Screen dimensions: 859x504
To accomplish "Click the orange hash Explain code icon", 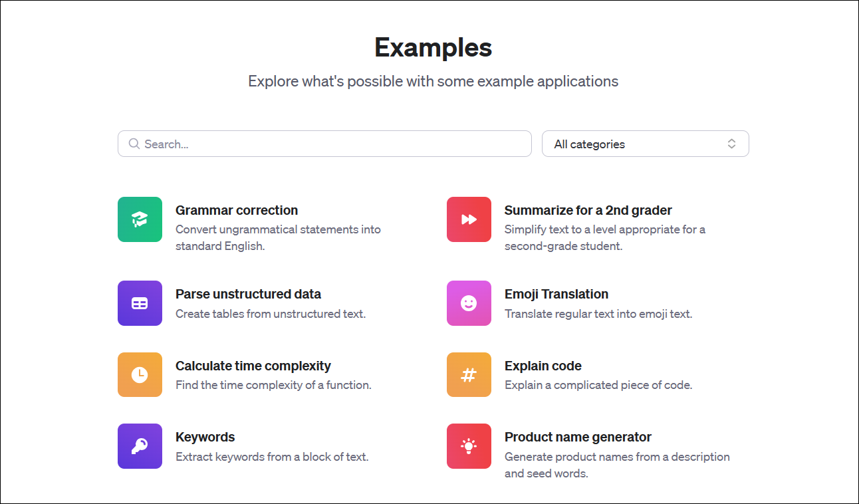I will 469,375.
